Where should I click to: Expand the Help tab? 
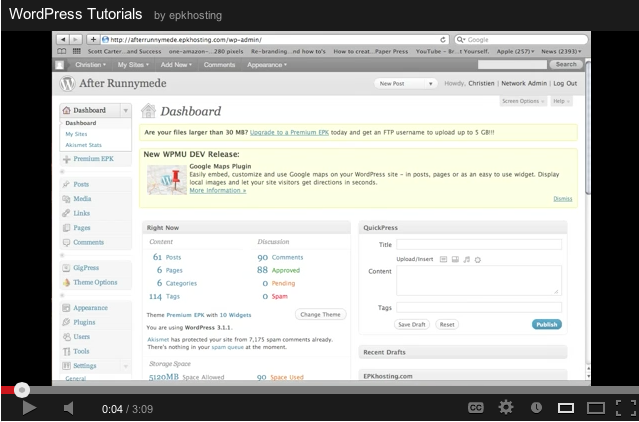point(561,101)
